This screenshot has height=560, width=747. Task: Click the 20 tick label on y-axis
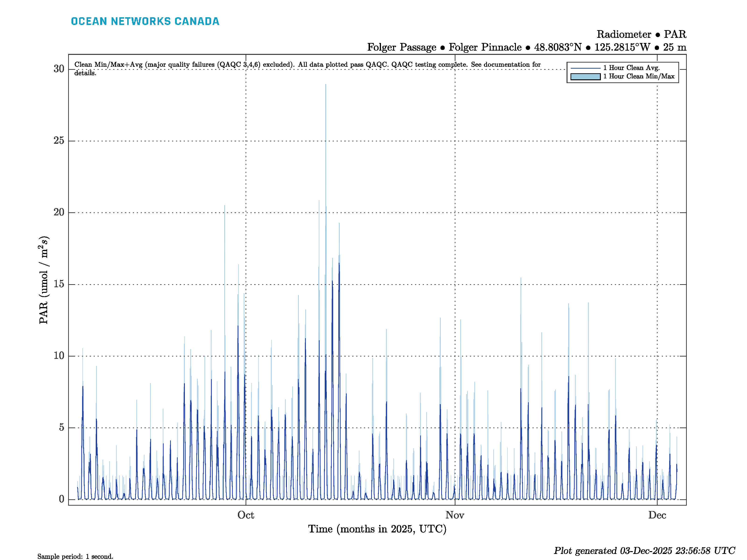click(59, 212)
